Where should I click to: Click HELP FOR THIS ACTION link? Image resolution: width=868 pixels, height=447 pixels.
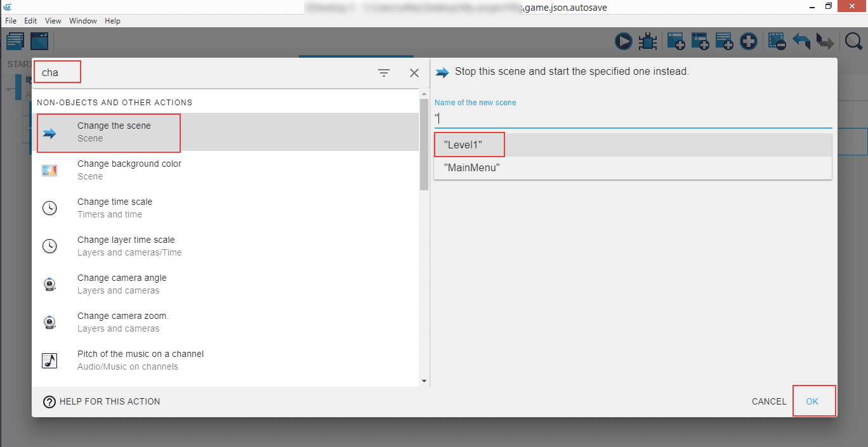point(102,401)
